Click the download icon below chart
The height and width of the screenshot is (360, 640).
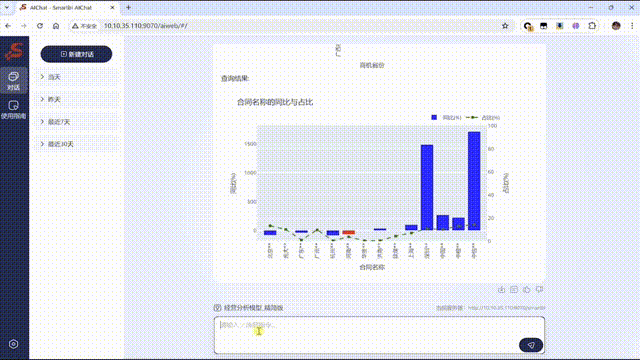click(501, 289)
